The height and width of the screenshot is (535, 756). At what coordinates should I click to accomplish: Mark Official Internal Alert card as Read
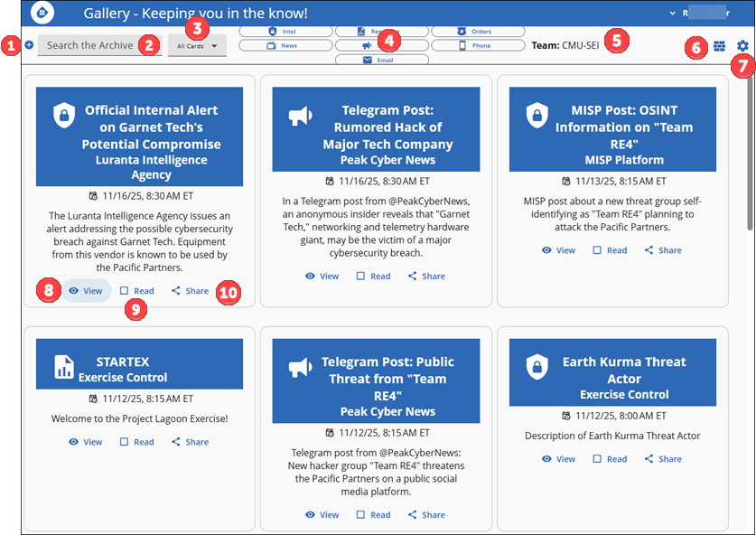137,291
